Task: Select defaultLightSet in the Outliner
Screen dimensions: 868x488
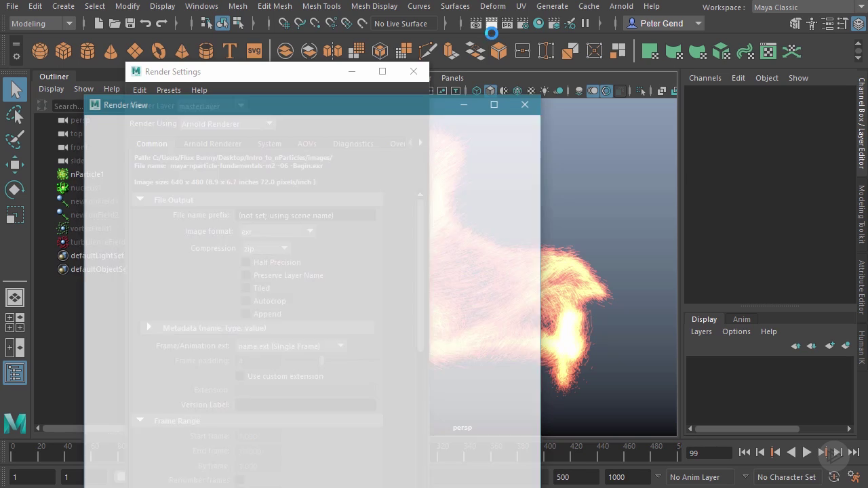Action: (97, 256)
